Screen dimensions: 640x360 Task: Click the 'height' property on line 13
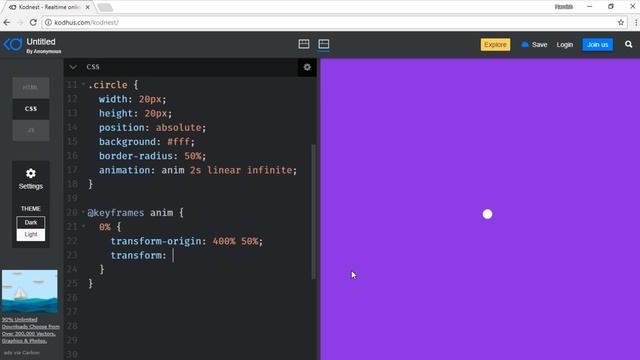(116, 113)
